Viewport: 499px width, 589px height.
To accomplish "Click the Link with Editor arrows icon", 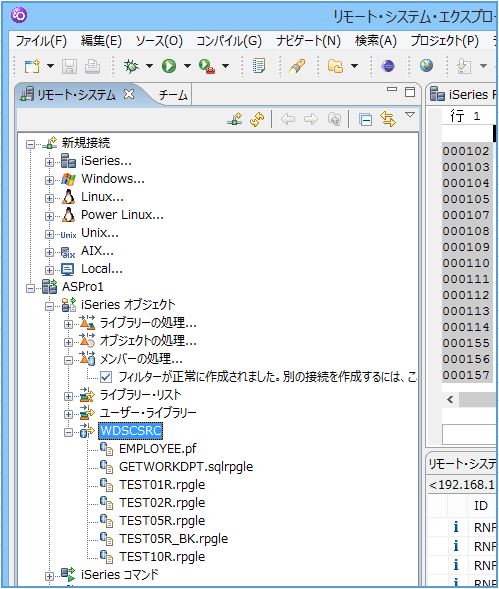I will click(388, 119).
